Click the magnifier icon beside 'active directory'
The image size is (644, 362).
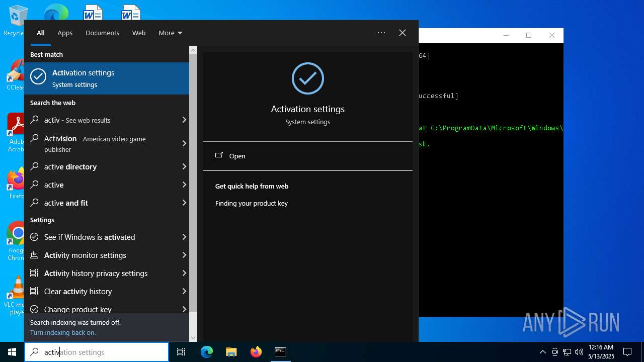(34, 166)
